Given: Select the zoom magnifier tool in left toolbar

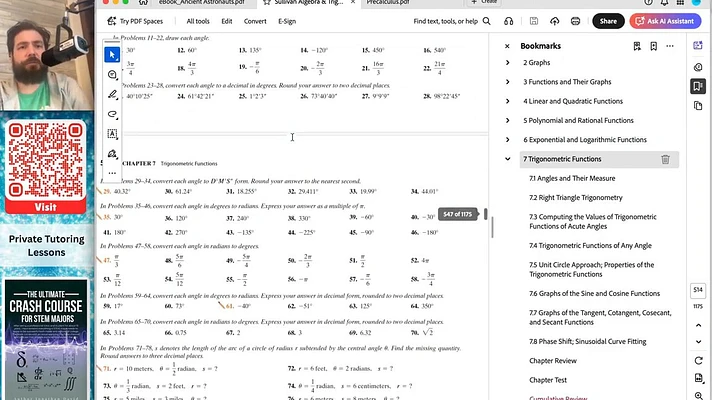Looking at the screenshot, I should tap(112, 75).
